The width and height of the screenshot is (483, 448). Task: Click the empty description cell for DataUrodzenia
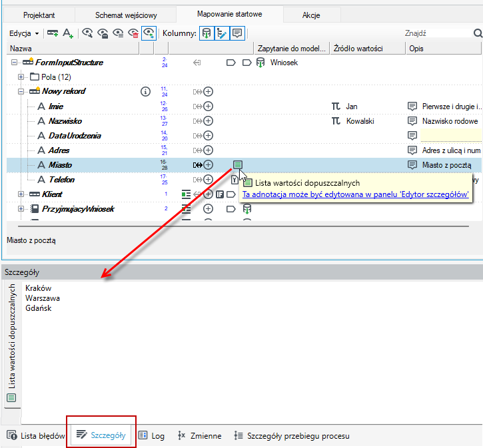point(451,135)
